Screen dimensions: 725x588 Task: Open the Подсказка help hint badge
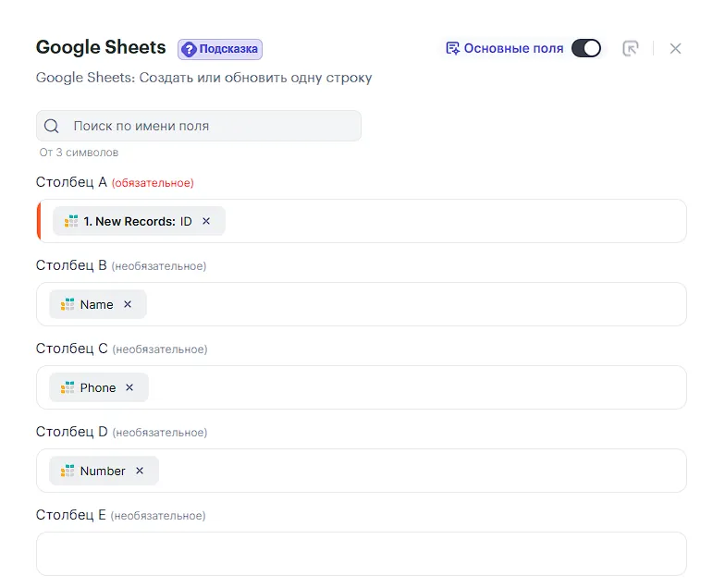(x=220, y=49)
